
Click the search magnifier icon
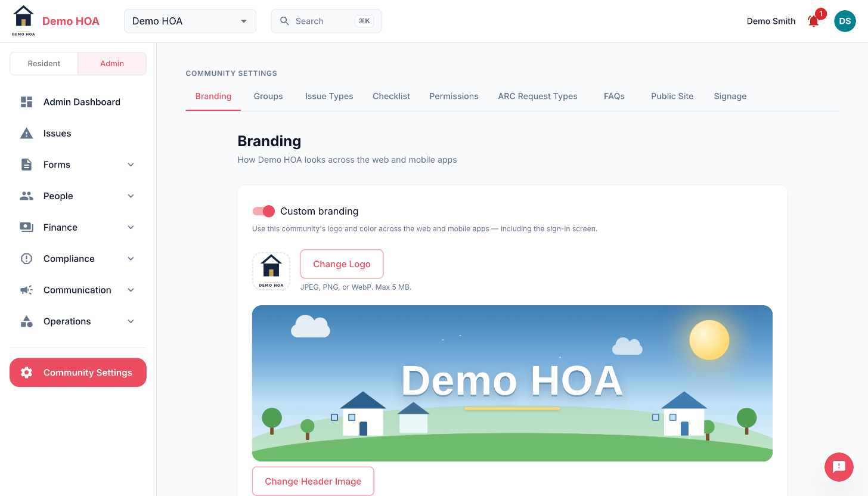284,21
